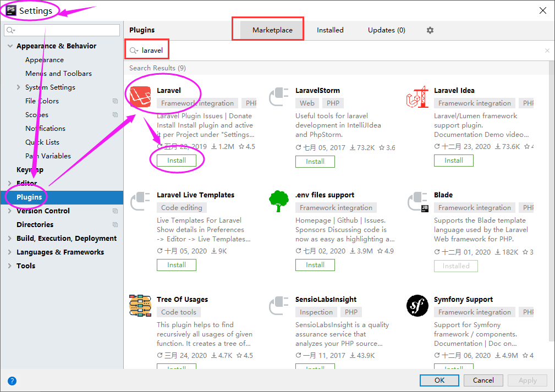The image size is (555, 392).
Task: Select Appearance in the settings tree
Action: [x=44, y=60]
